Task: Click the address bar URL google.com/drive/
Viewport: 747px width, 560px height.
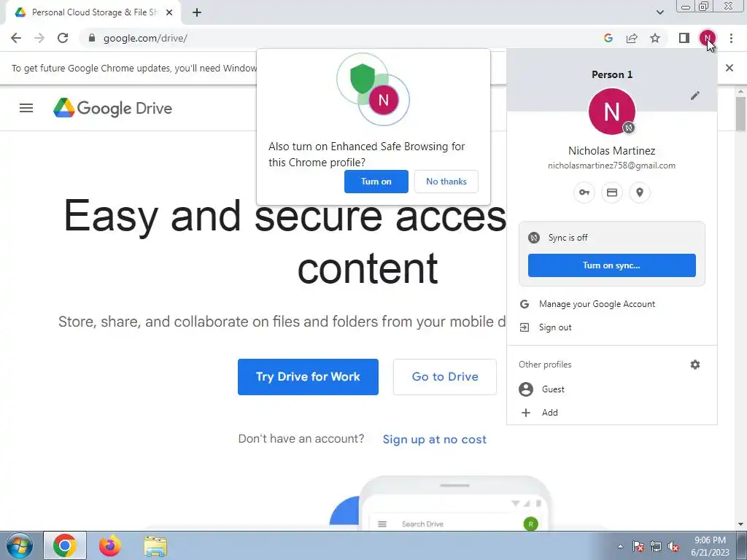Action: (x=145, y=38)
